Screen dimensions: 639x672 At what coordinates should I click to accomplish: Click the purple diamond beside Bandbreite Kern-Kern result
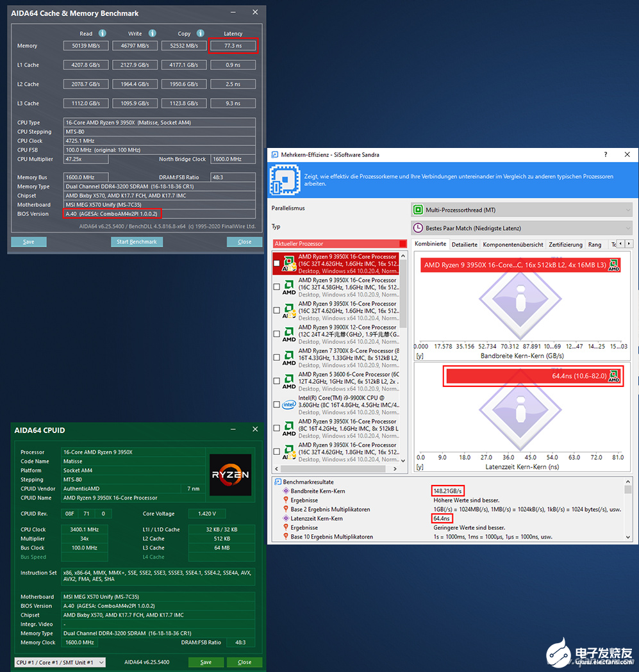tap(286, 491)
